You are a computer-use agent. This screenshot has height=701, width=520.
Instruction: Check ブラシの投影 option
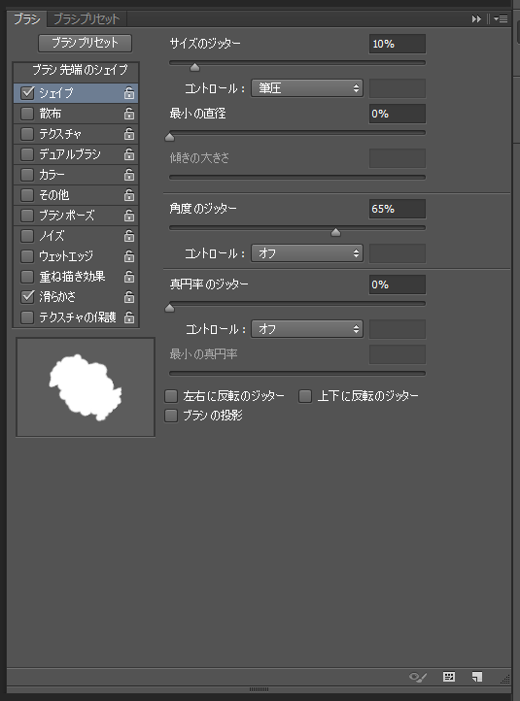pos(171,416)
